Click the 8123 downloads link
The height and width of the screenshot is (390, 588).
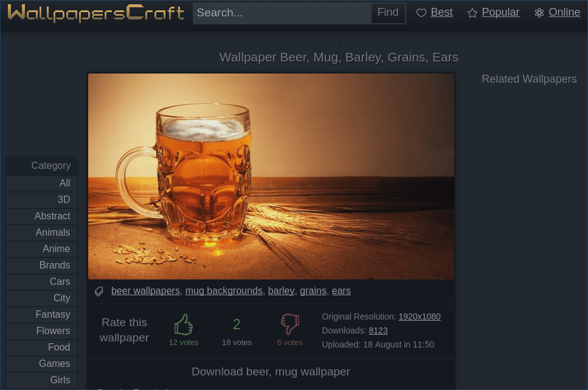coord(378,330)
